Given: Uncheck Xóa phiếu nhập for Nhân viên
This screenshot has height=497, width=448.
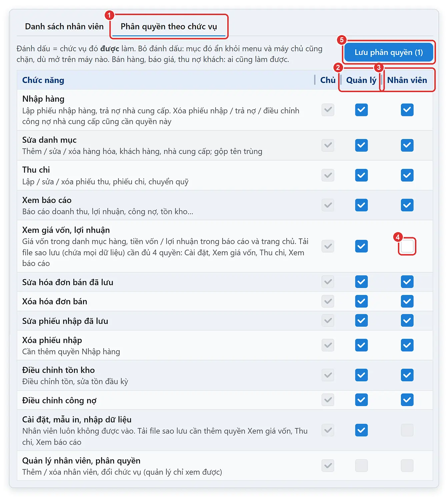Looking at the screenshot, I should coord(407,345).
